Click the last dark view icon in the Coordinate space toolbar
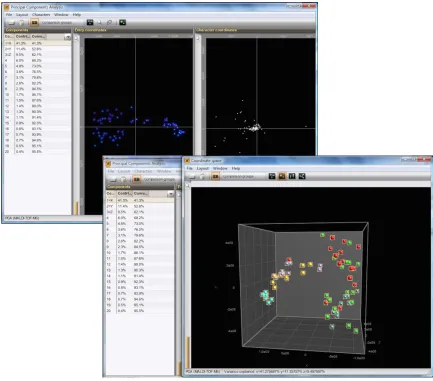Viewport: 433px width, 381px height. click(302, 176)
